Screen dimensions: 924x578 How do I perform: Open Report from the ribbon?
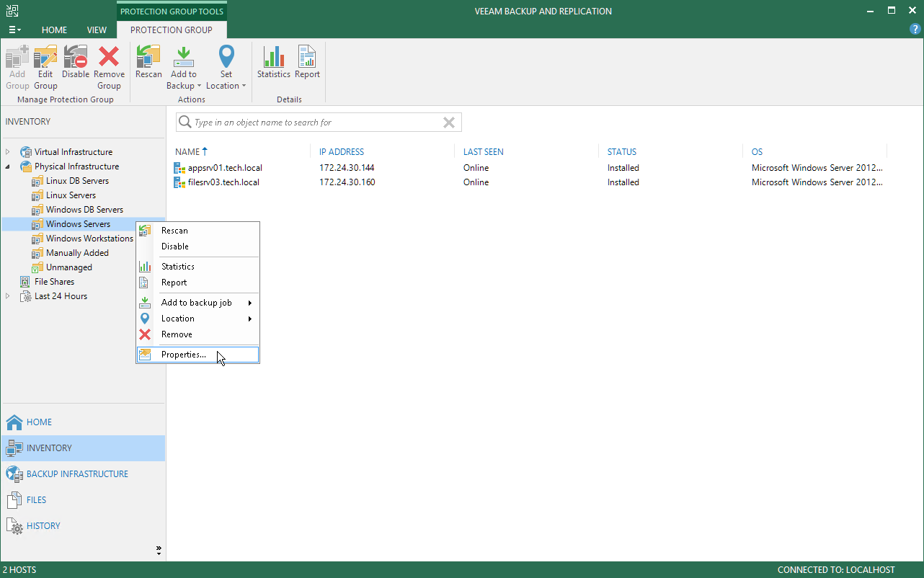tap(307, 62)
